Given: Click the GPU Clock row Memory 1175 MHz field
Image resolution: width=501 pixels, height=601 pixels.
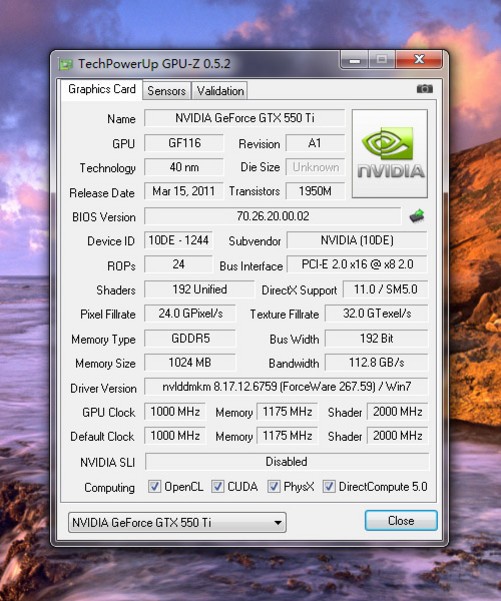Looking at the screenshot, I should (287, 412).
